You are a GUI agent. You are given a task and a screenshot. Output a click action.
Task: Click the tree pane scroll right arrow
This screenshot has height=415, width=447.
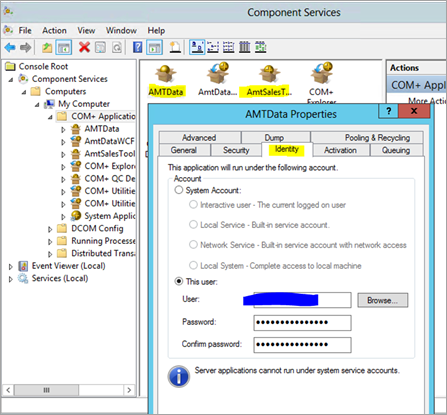(129, 390)
